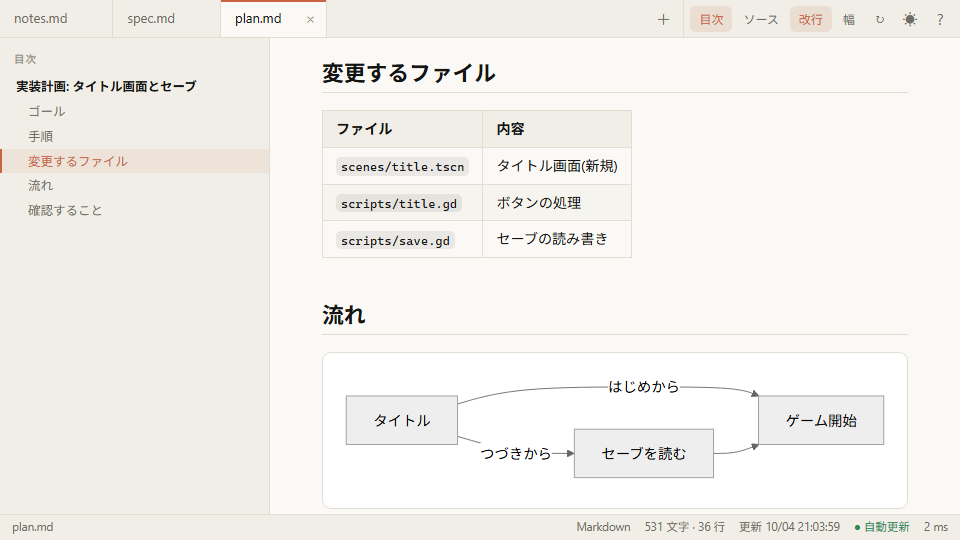Click the セーブを読む diagram node
This screenshot has height=540, width=960.
pyautogui.click(x=643, y=453)
